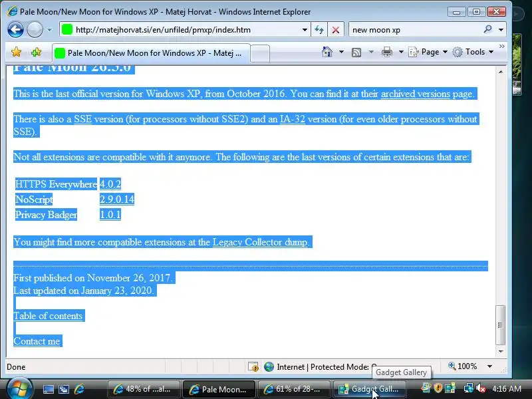Open the Tools menu

(x=473, y=52)
